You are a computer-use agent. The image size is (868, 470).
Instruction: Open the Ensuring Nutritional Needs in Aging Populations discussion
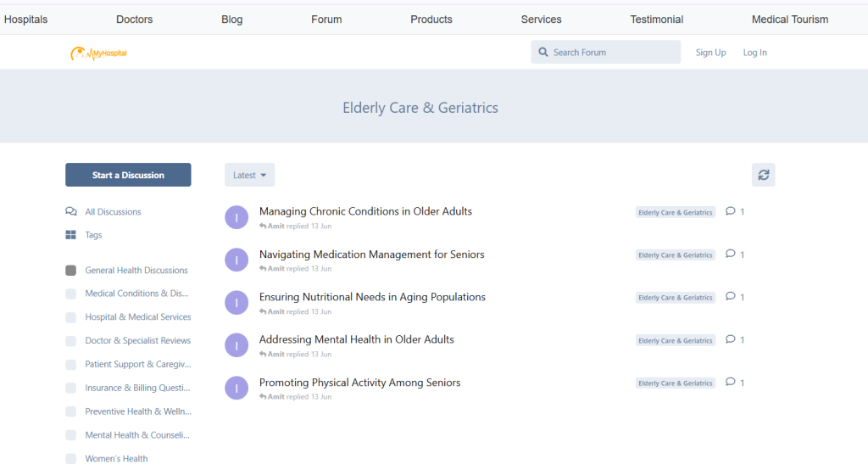pos(372,297)
